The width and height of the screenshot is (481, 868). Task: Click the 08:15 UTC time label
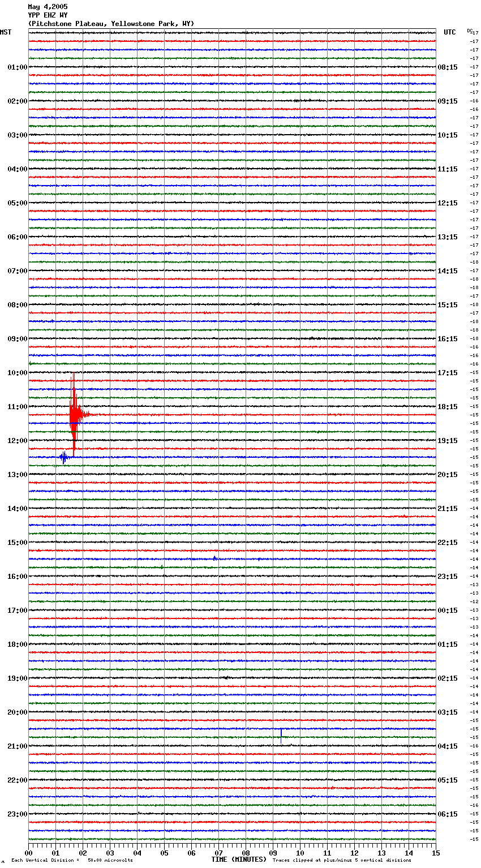coord(448,67)
